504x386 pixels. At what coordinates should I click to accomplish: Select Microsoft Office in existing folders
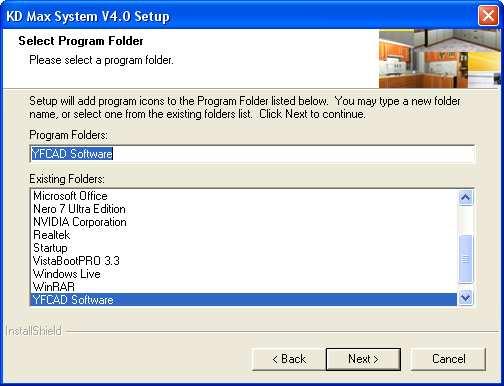tap(243, 196)
